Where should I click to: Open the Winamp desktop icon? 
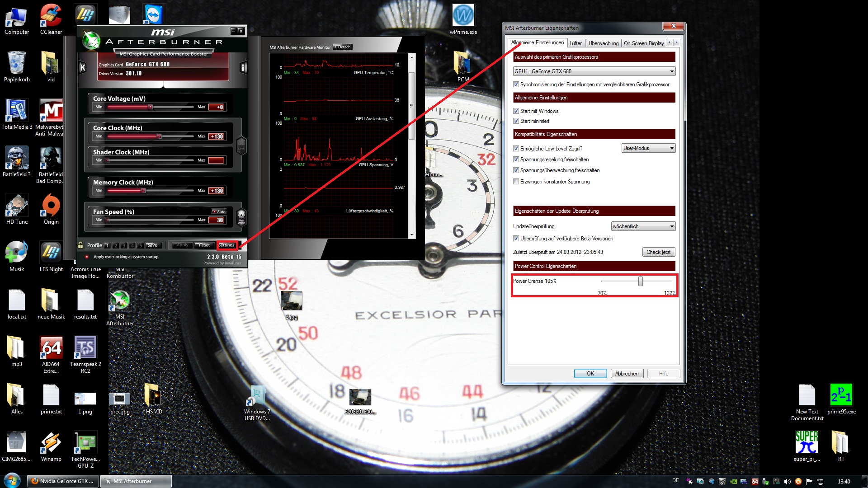point(51,446)
